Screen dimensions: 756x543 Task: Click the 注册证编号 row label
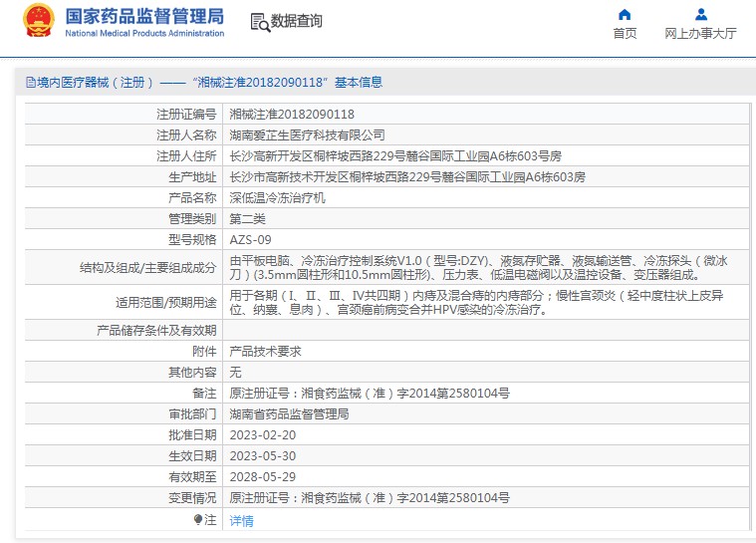click(x=186, y=115)
